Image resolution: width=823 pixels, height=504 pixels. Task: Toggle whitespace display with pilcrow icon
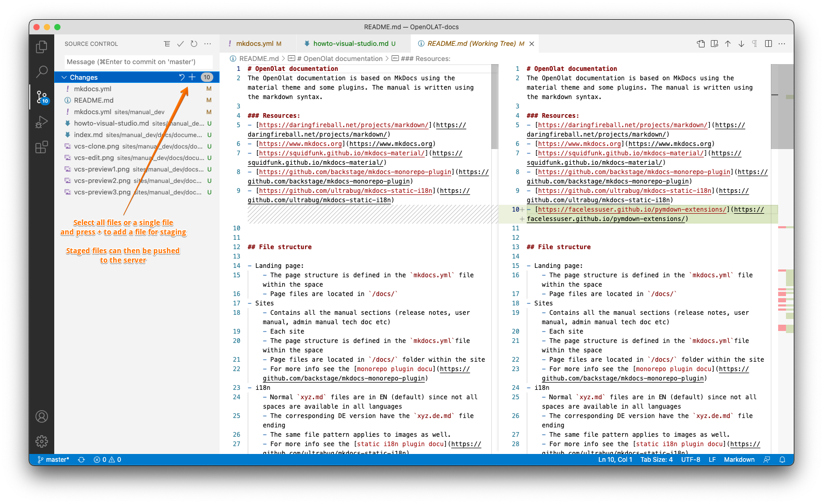(755, 44)
